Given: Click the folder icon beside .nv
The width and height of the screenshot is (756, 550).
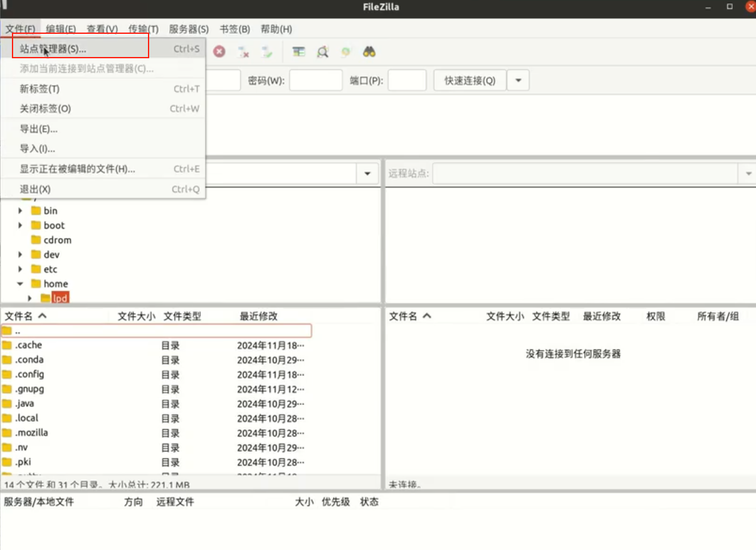Looking at the screenshot, I should pyautogui.click(x=7, y=447).
